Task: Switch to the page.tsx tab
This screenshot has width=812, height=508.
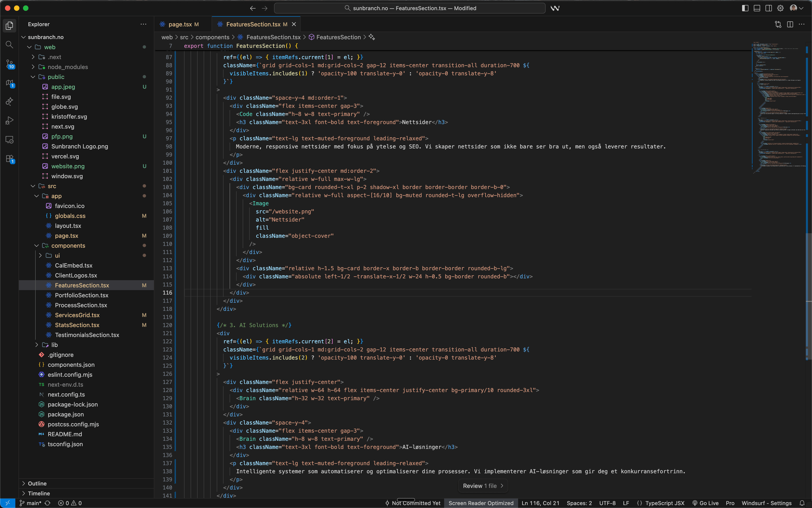Action: [x=180, y=24]
